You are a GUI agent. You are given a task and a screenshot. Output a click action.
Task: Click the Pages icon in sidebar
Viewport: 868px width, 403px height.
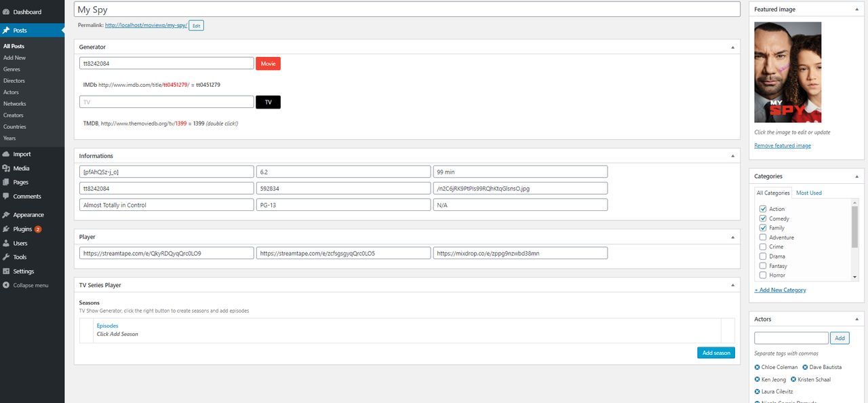(x=6, y=183)
